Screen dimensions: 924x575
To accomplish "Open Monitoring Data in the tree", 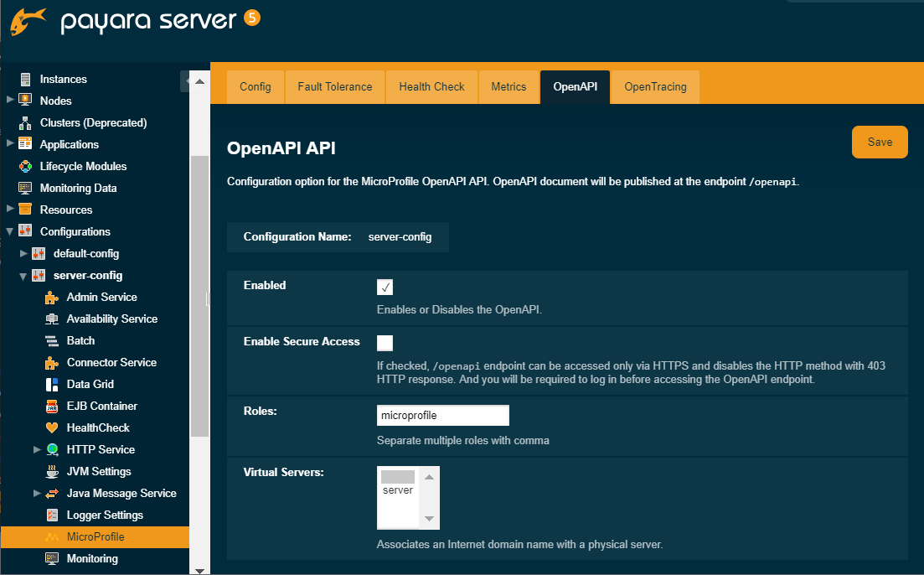I will pyautogui.click(x=79, y=188).
